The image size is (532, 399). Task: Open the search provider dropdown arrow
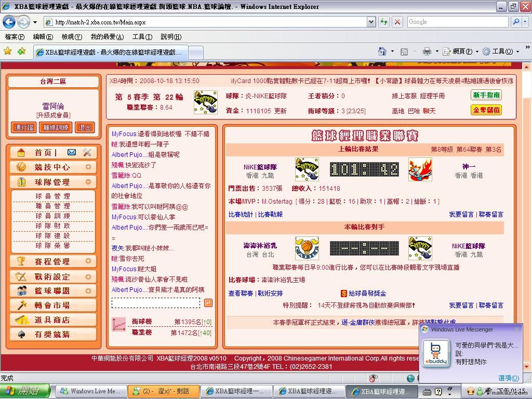click(525, 22)
